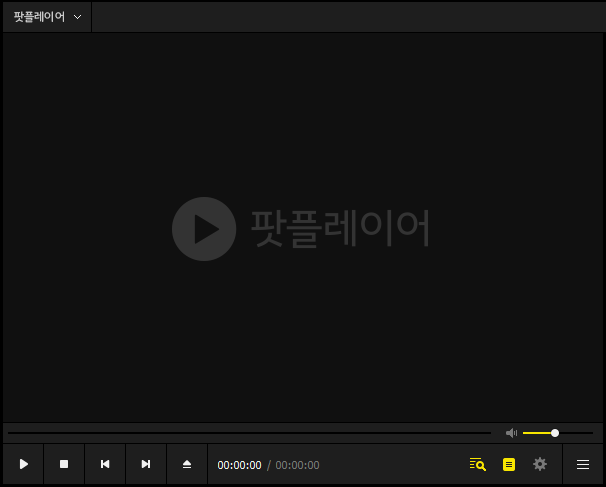Image resolution: width=606 pixels, height=487 pixels.
Task: Click the yellow volume slider track
Action: [558, 433]
